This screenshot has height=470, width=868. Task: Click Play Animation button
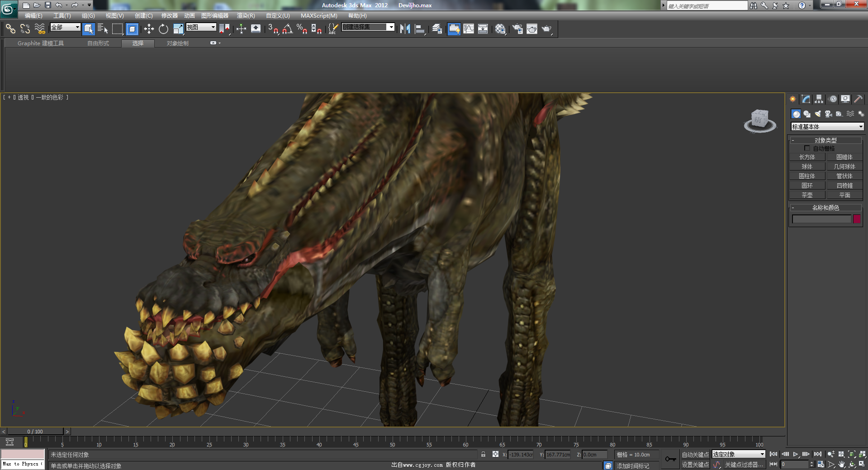[x=796, y=454]
